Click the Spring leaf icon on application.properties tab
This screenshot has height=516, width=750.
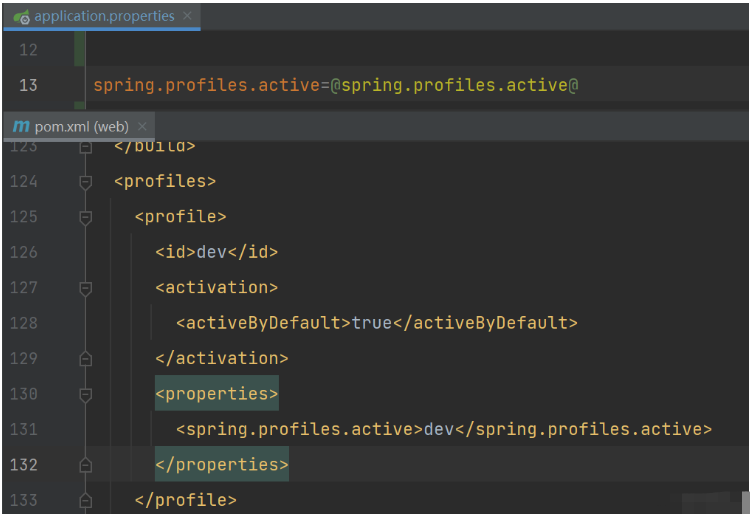[x=21, y=16]
